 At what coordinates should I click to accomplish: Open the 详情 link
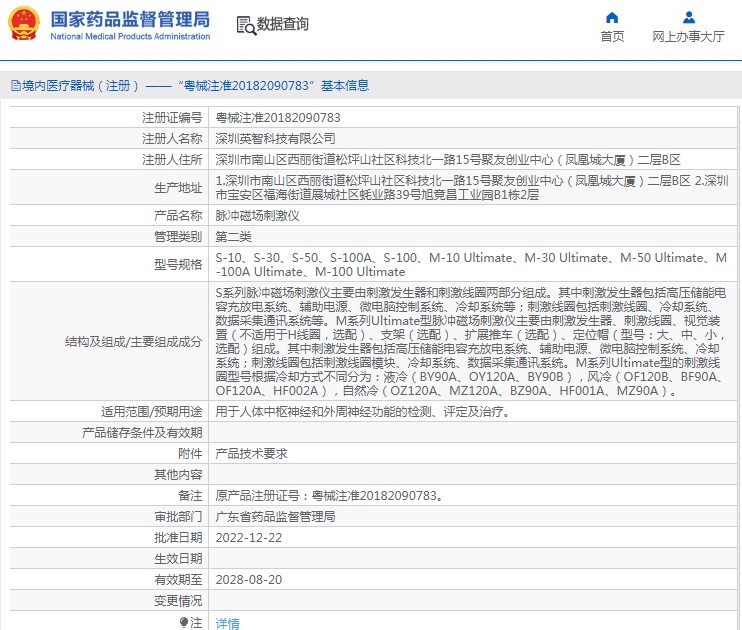228,623
